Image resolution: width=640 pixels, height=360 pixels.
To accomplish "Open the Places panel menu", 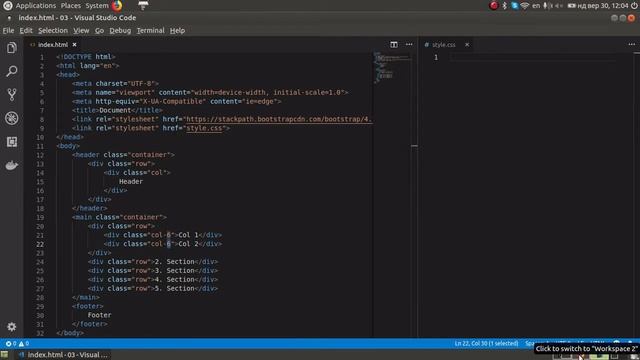I will (x=71, y=5).
